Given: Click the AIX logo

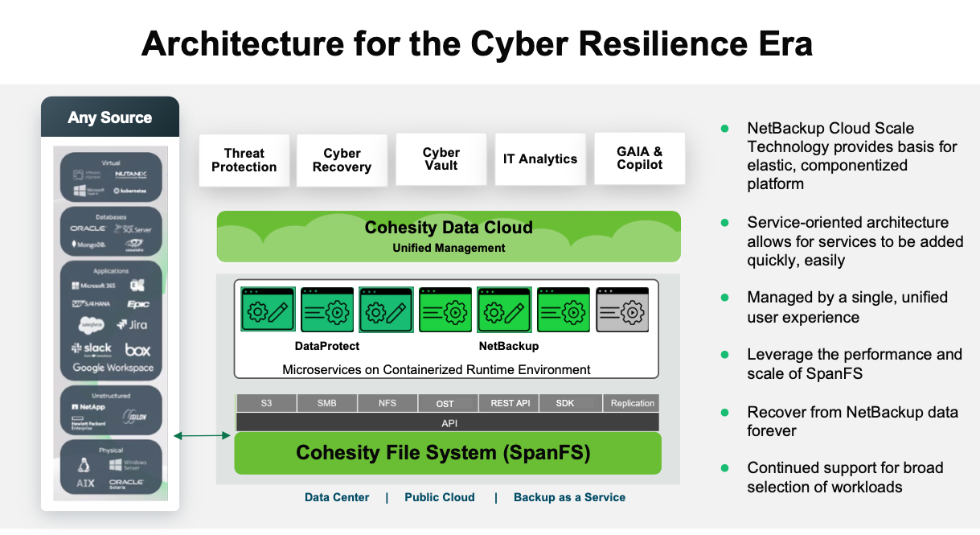Looking at the screenshot, I should [x=85, y=484].
